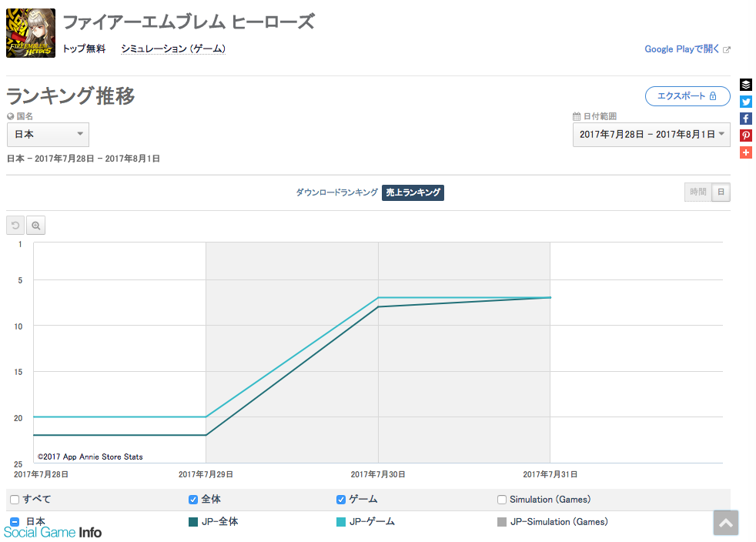This screenshot has width=756, height=542.
Task: Click the Fire Emblem Heroes app icon
Action: (30, 33)
